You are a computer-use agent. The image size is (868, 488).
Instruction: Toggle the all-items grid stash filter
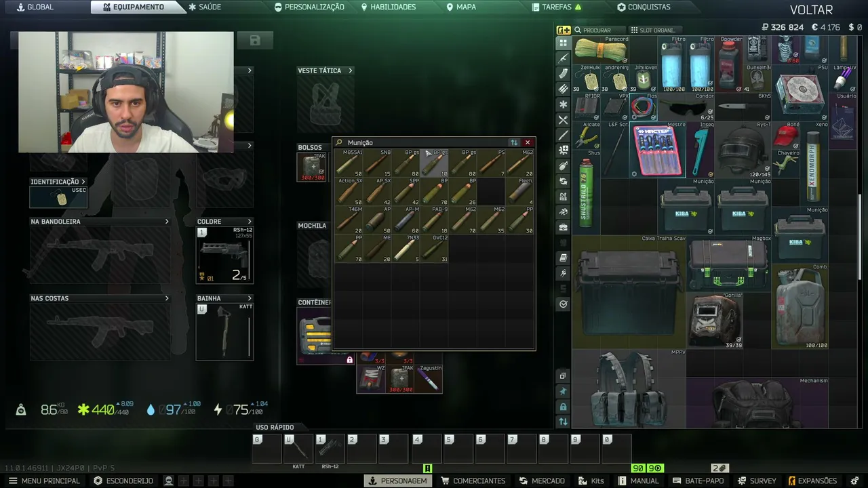point(564,43)
